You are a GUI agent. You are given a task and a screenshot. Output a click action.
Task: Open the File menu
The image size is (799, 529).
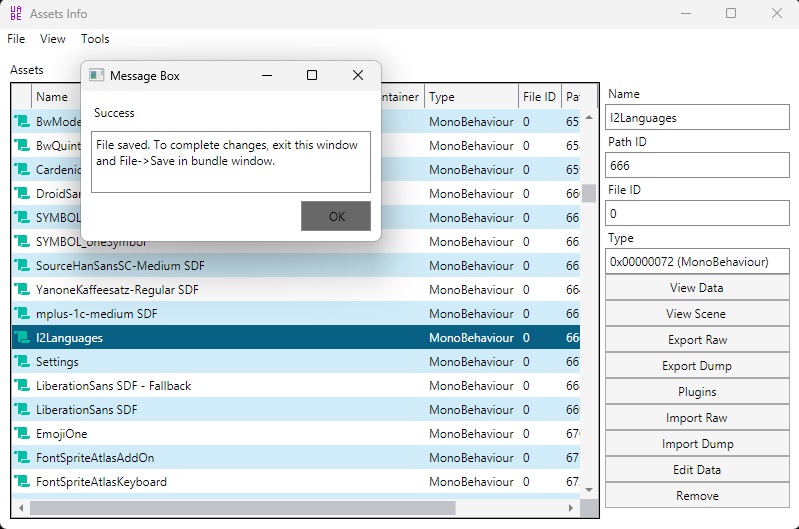[x=16, y=39]
